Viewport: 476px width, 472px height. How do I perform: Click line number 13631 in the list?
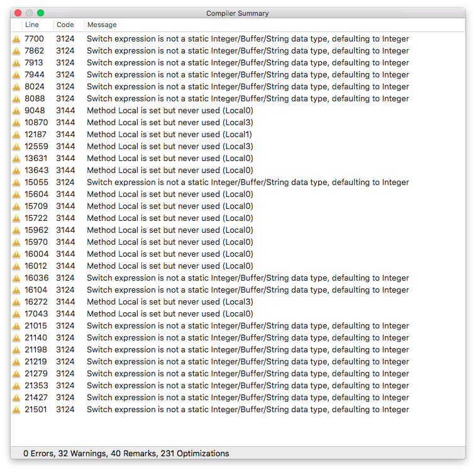(x=36, y=159)
